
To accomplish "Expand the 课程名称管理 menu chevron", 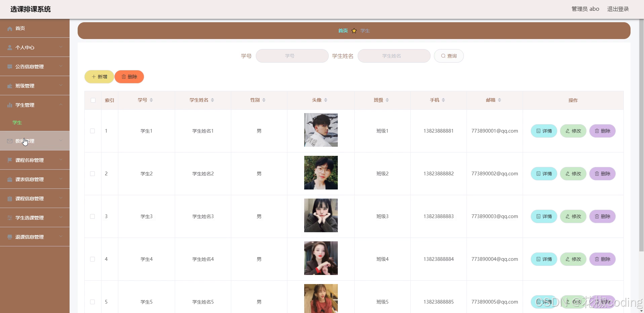I will click(x=61, y=160).
